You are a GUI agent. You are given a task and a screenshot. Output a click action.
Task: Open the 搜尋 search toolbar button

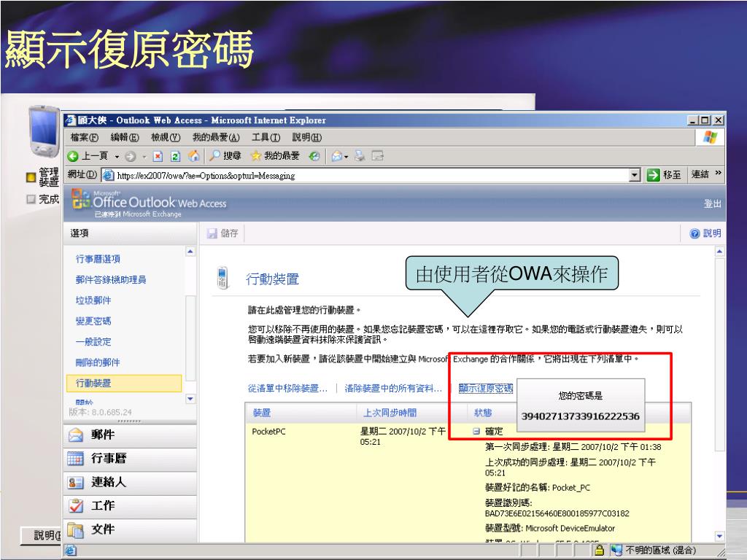point(225,156)
